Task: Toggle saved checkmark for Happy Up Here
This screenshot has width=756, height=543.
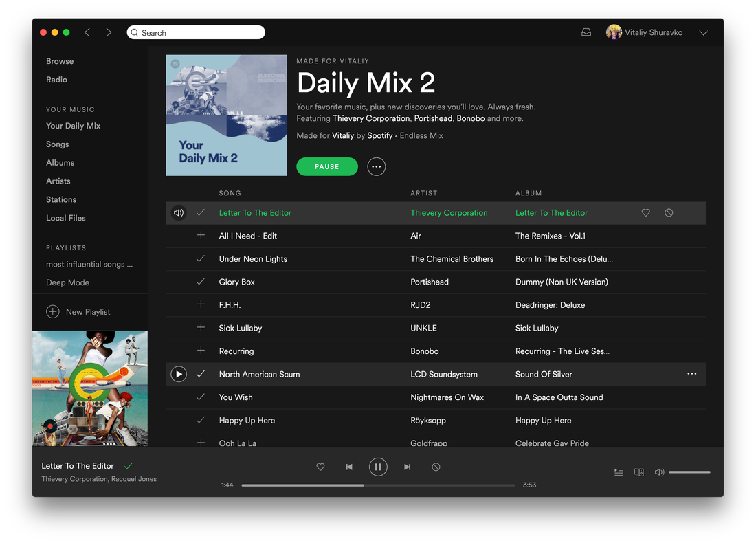Action: coord(201,420)
